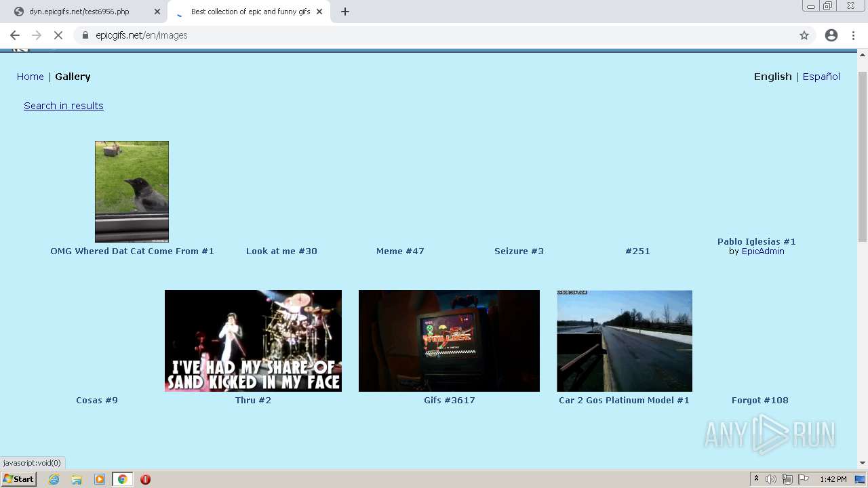Open File Explorer folder in the taskbar
Screen dimensions: 868x488
coord(77,479)
